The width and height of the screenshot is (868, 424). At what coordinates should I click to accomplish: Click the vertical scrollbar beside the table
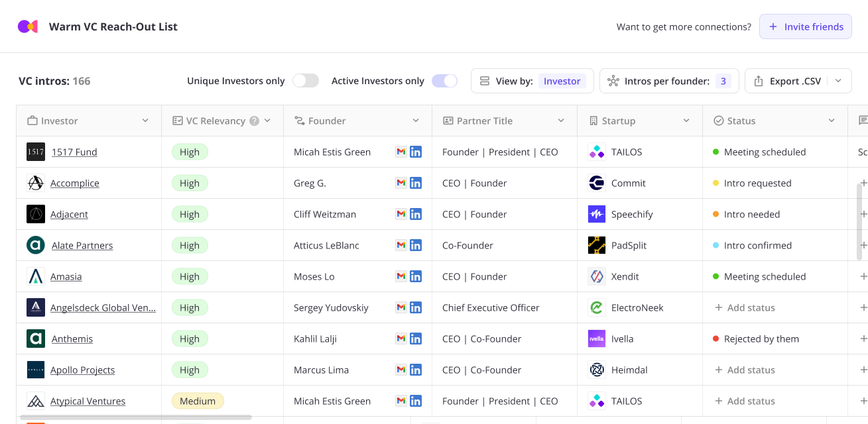(x=860, y=222)
